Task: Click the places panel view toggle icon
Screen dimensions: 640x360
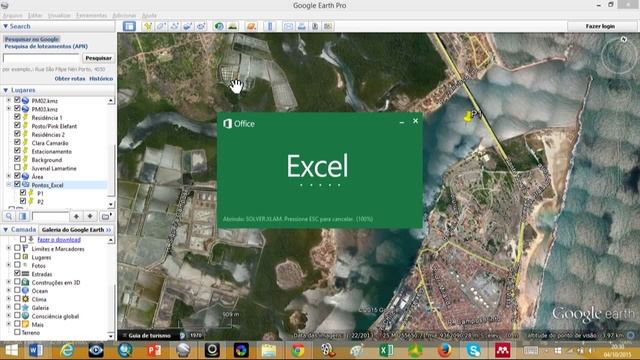Action: [22, 216]
